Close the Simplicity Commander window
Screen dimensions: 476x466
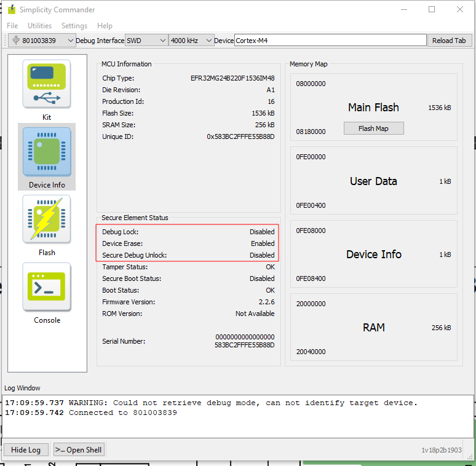click(460, 9)
